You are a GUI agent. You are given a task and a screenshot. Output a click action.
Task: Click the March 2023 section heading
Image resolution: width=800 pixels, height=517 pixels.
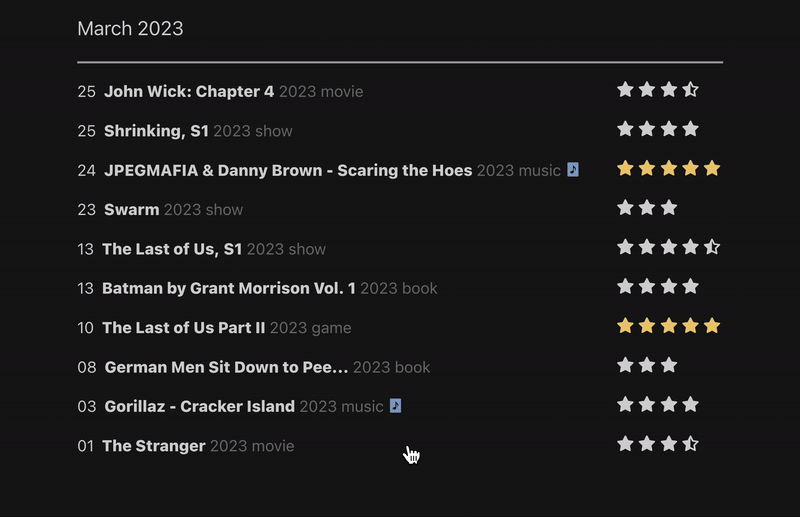click(130, 28)
